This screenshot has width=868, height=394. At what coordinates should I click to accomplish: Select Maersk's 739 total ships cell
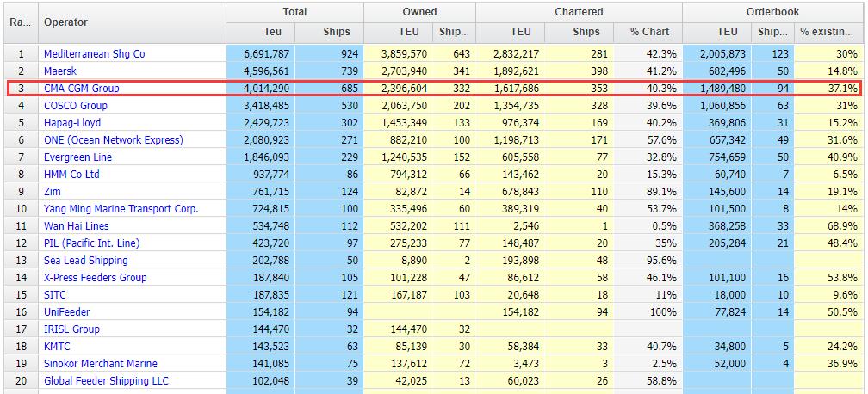coord(329,71)
